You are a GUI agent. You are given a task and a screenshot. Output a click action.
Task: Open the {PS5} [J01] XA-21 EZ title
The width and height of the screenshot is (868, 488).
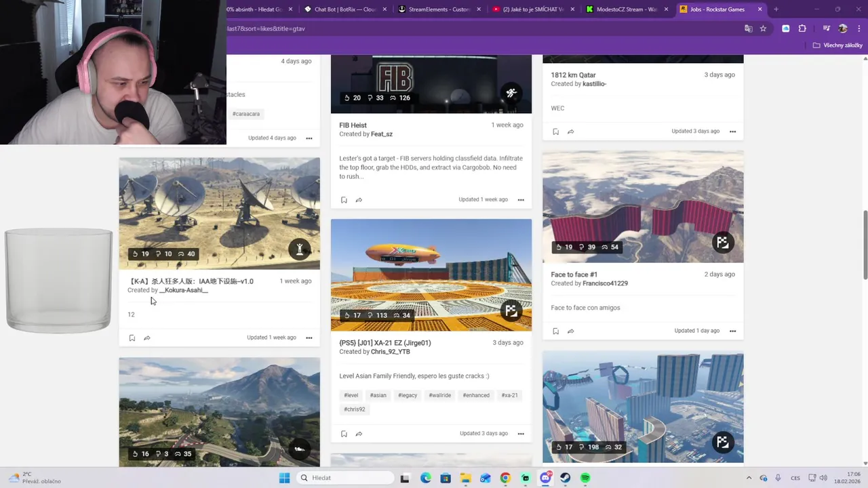coord(385,343)
